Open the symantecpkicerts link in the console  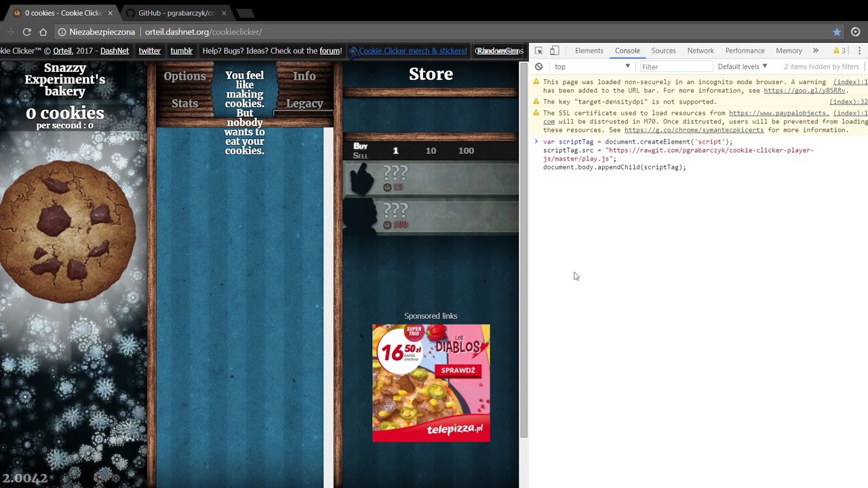tap(694, 130)
